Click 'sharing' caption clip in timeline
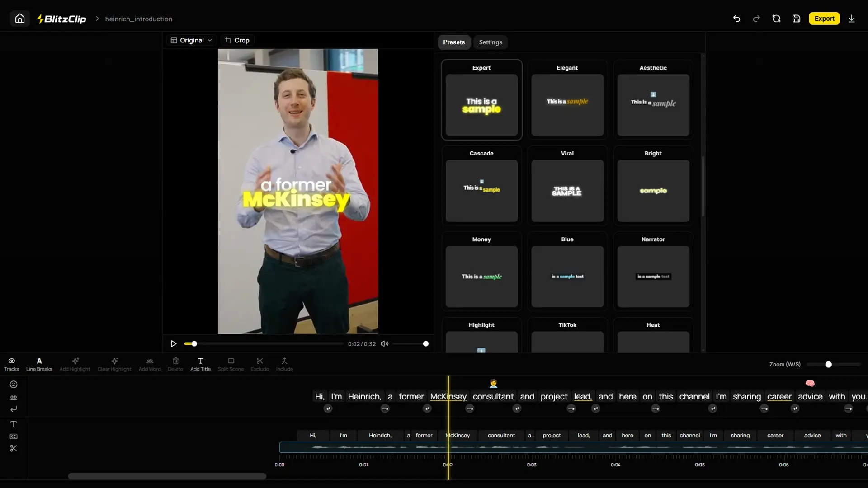Viewport: 868px width, 488px height. pyautogui.click(x=740, y=436)
